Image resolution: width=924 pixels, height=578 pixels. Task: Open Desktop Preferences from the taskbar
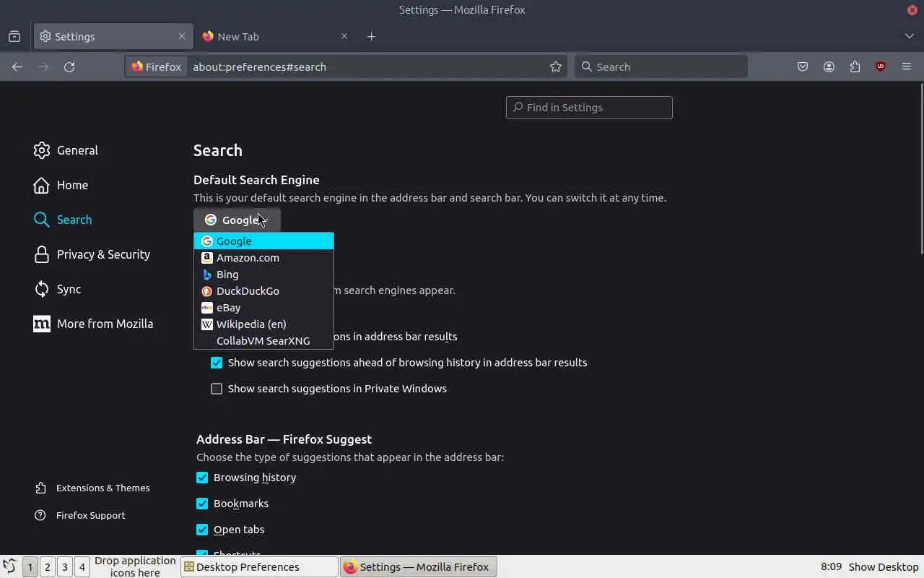tap(259, 567)
